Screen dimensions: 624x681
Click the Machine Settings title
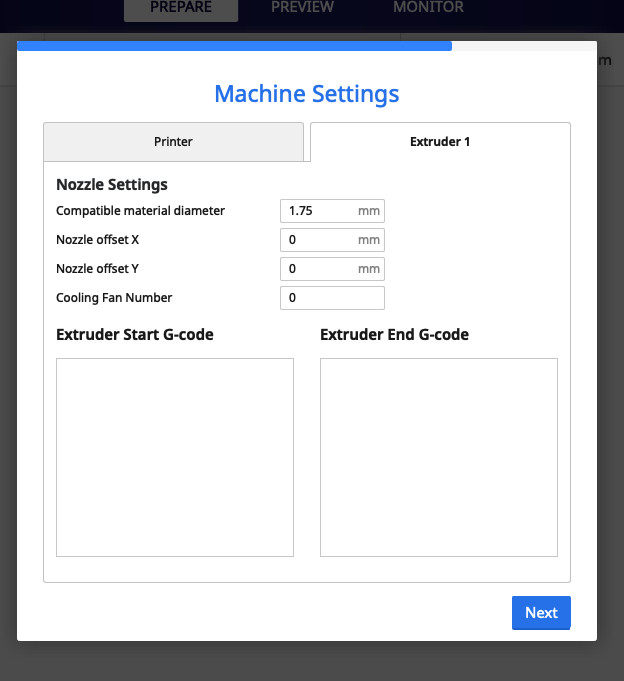coord(307,94)
